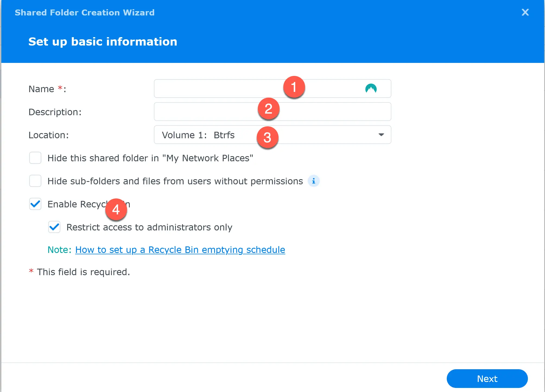This screenshot has height=392, width=545.
Task: Enable hiding folder in My Network Places
Action: click(x=35, y=158)
